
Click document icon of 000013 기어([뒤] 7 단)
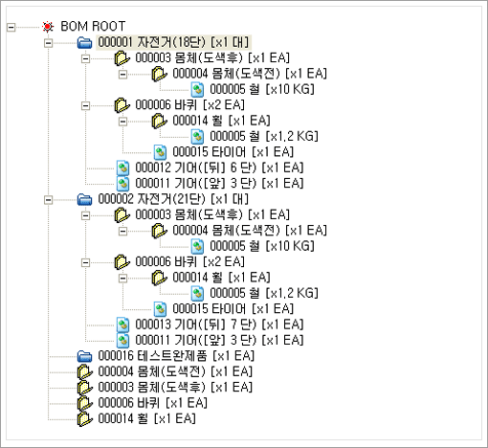(x=122, y=325)
